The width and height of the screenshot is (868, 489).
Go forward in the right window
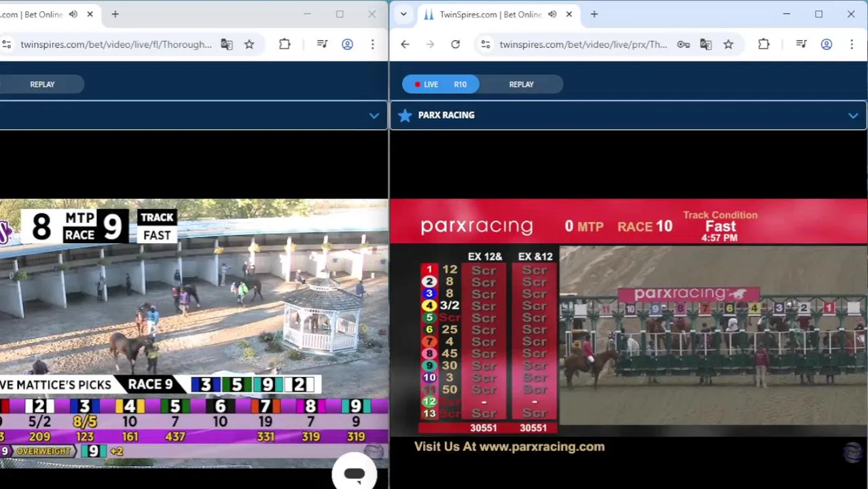430,44
